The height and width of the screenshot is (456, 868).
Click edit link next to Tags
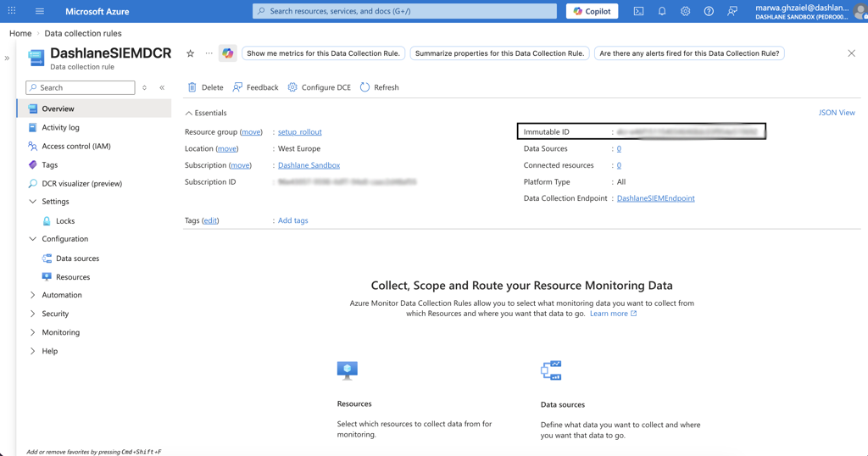coord(210,220)
